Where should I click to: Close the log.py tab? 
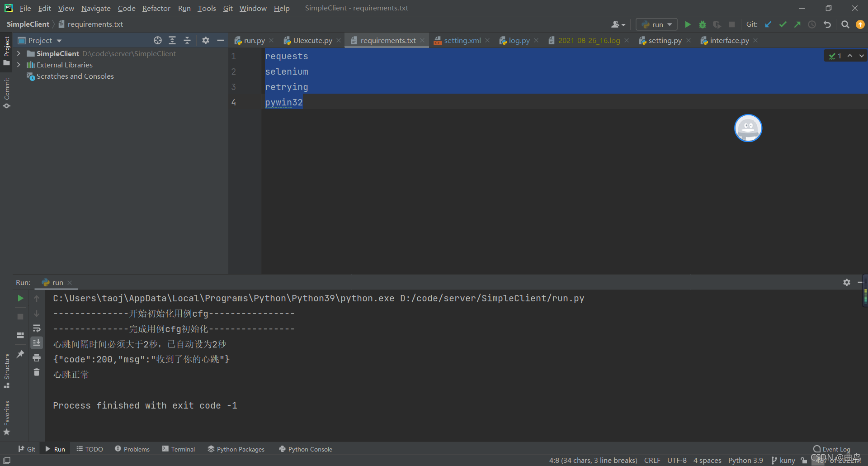(x=536, y=40)
